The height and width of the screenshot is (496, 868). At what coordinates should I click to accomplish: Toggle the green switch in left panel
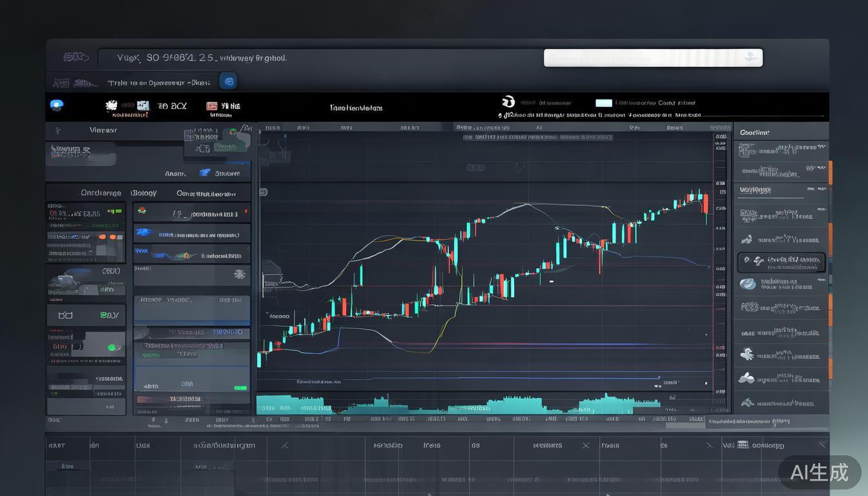(x=114, y=347)
